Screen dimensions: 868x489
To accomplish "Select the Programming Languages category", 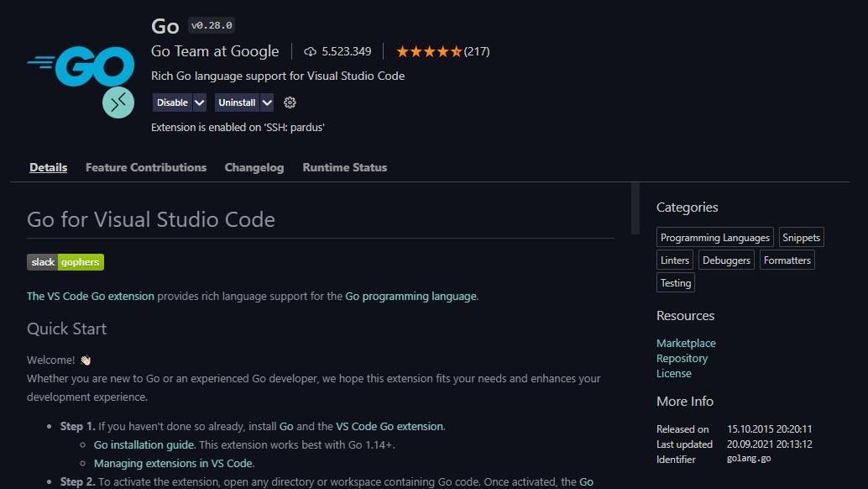I will 714,238.
